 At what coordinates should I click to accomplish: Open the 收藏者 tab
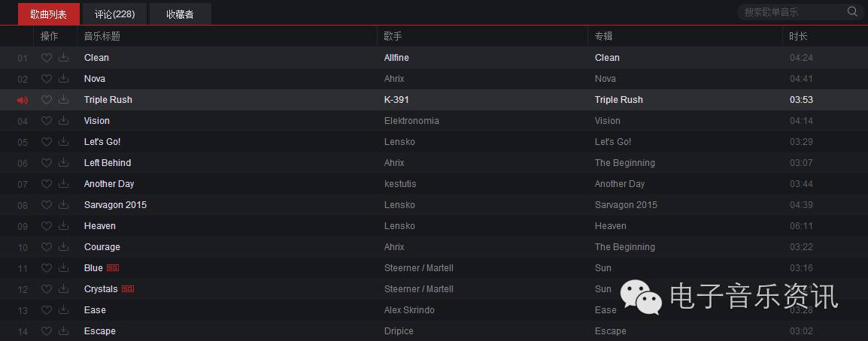[180, 14]
